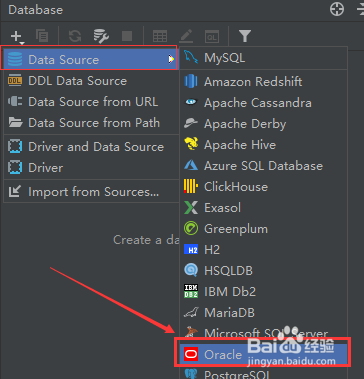Click the crosshair target icon in header

tap(337, 9)
